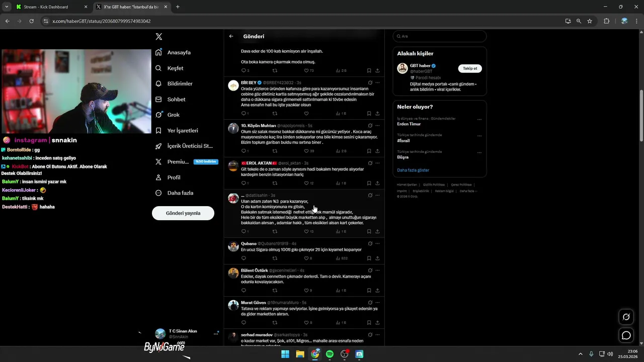Open browser extensions puzzle icon

point(606,21)
